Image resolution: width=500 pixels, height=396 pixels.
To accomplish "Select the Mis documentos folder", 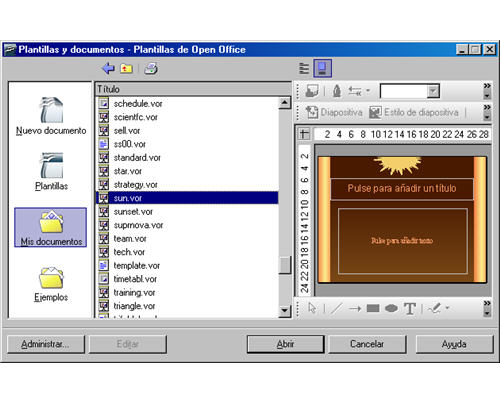I will click(x=51, y=227).
